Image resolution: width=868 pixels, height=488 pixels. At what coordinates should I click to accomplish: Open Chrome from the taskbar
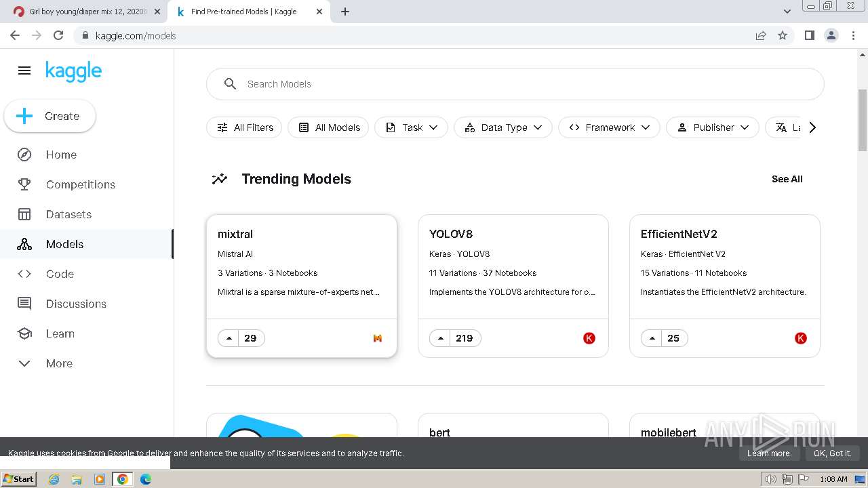point(123,479)
